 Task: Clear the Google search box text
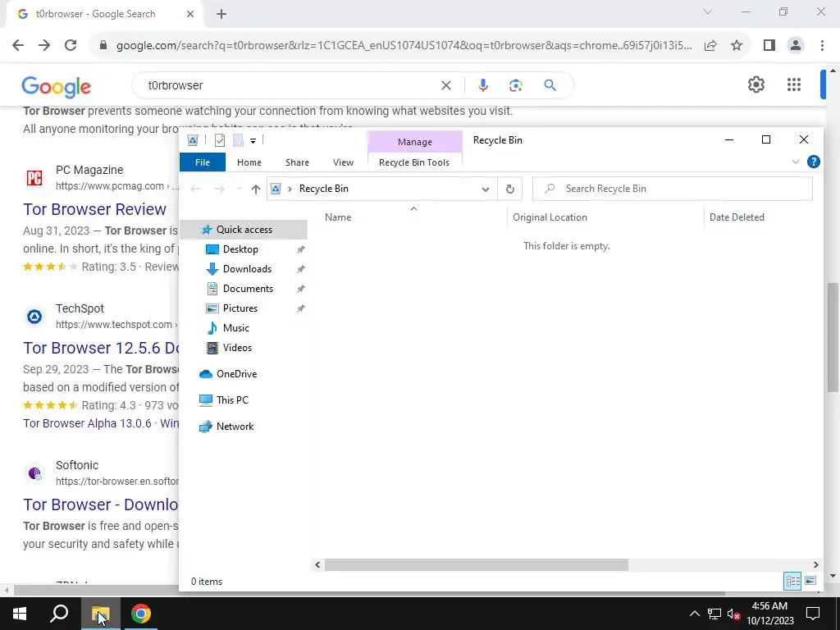[x=445, y=85]
